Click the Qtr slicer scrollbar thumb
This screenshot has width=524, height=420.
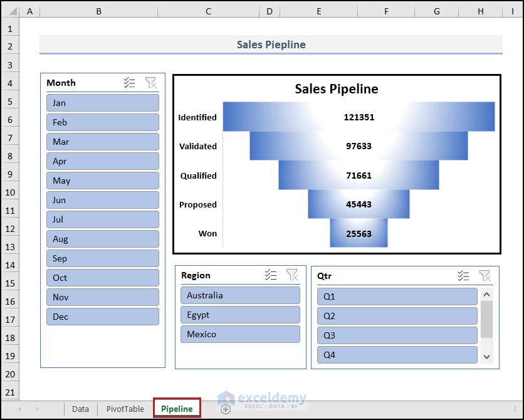(x=486, y=320)
